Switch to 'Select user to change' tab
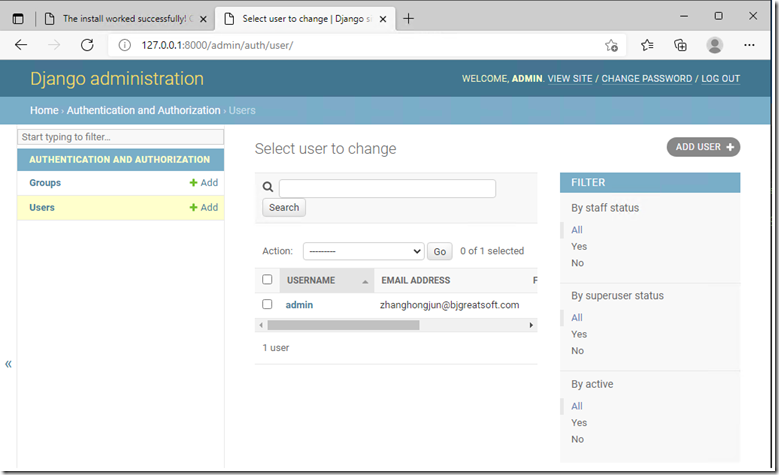The image size is (779, 475). coord(303,19)
